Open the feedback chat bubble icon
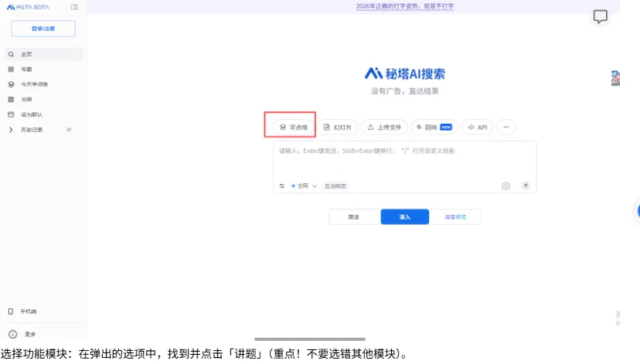 click(600, 17)
